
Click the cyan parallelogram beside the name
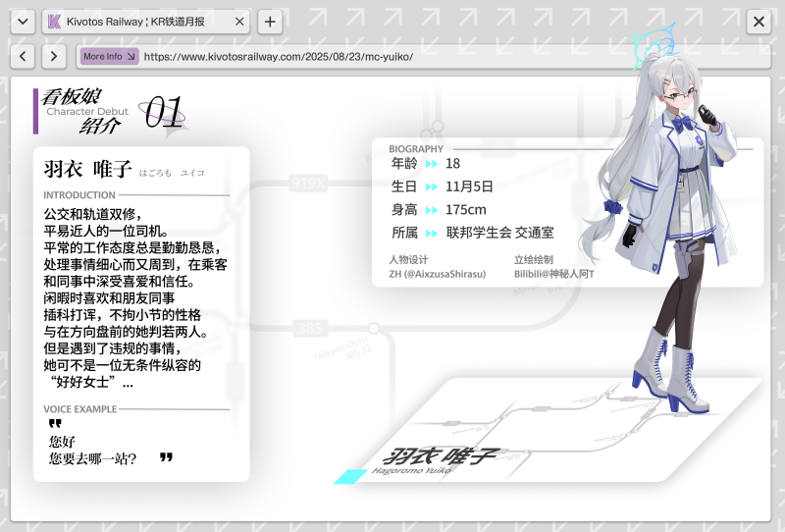[350, 476]
